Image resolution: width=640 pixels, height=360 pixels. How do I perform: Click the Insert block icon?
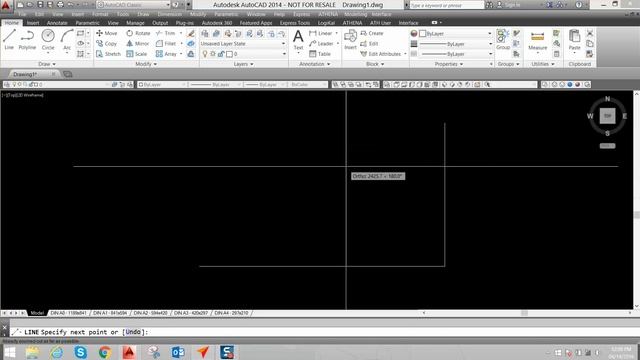(x=350, y=40)
